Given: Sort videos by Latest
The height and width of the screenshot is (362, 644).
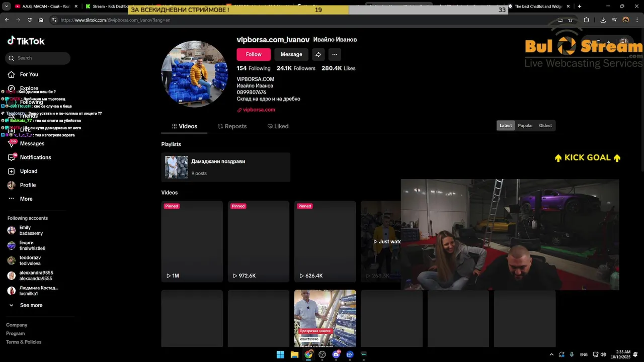Looking at the screenshot, I should [506, 126].
